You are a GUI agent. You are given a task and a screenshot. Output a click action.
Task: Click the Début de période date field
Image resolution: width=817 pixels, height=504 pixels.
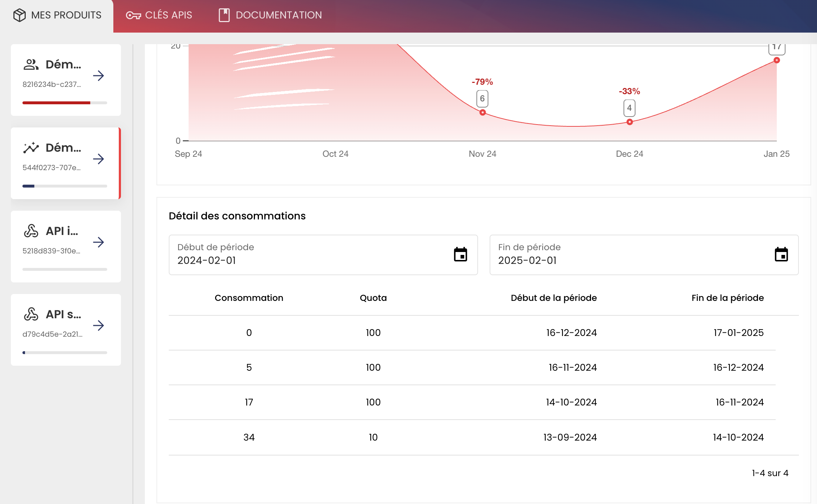pyautogui.click(x=323, y=255)
